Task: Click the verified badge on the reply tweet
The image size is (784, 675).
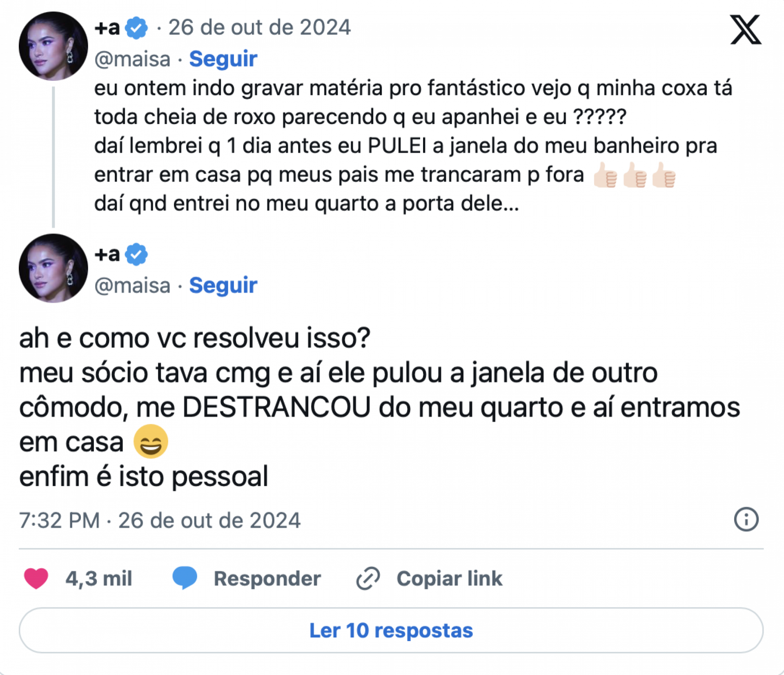Action: click(137, 254)
